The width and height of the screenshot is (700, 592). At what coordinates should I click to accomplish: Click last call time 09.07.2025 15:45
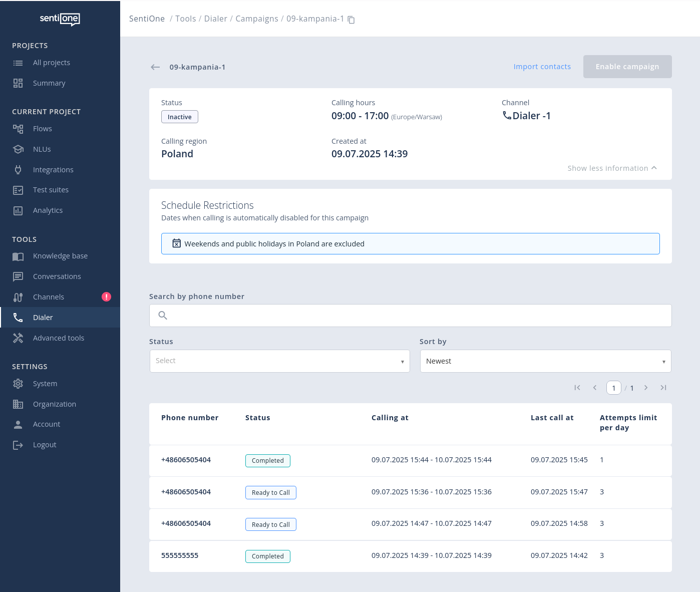pyautogui.click(x=559, y=460)
